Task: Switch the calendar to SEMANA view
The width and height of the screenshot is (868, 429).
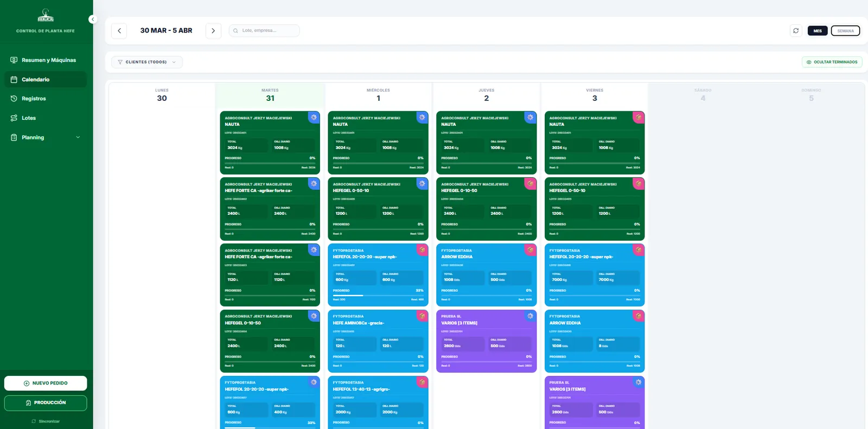Action: pos(845,31)
